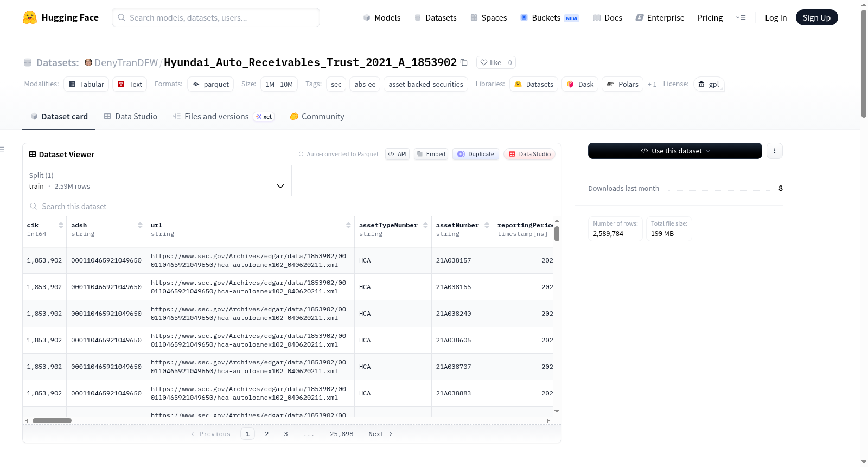Click the Dask library tag
The width and height of the screenshot is (868, 467).
coord(580,84)
